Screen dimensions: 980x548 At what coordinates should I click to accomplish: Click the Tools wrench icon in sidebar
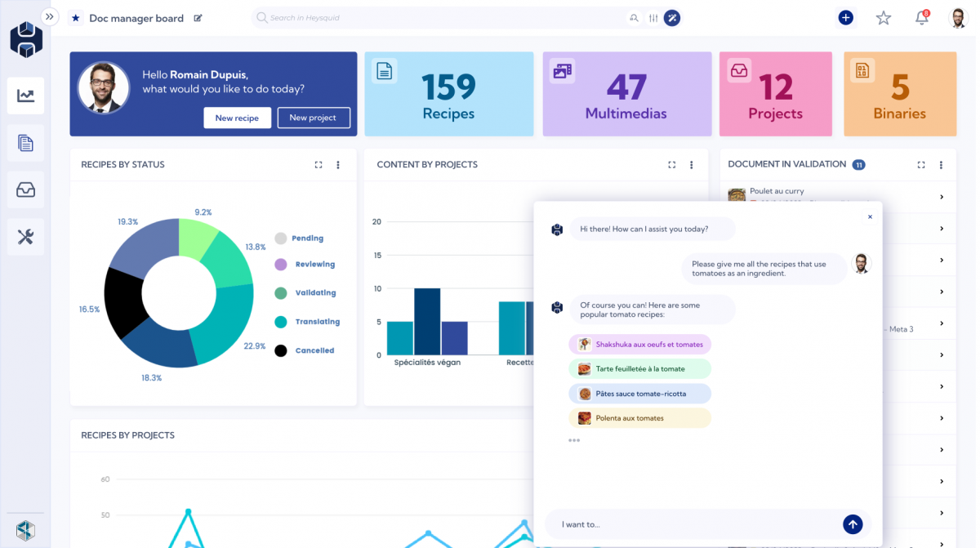tap(27, 237)
